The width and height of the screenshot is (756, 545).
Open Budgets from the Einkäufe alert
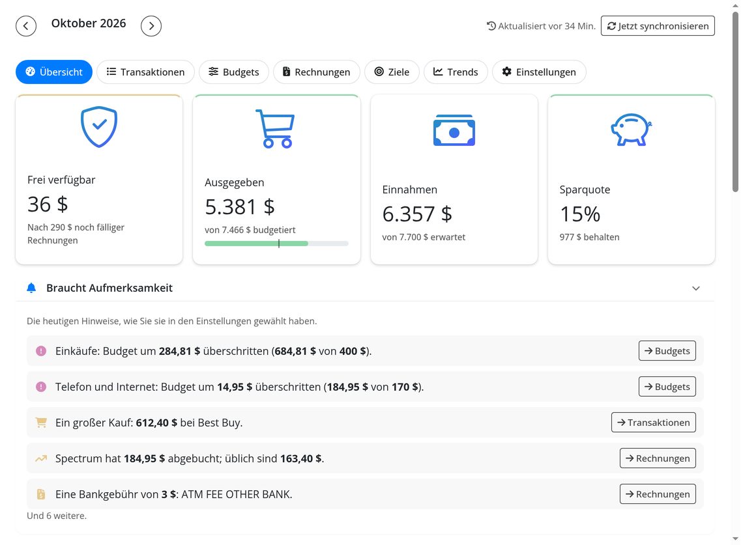pyautogui.click(x=667, y=351)
